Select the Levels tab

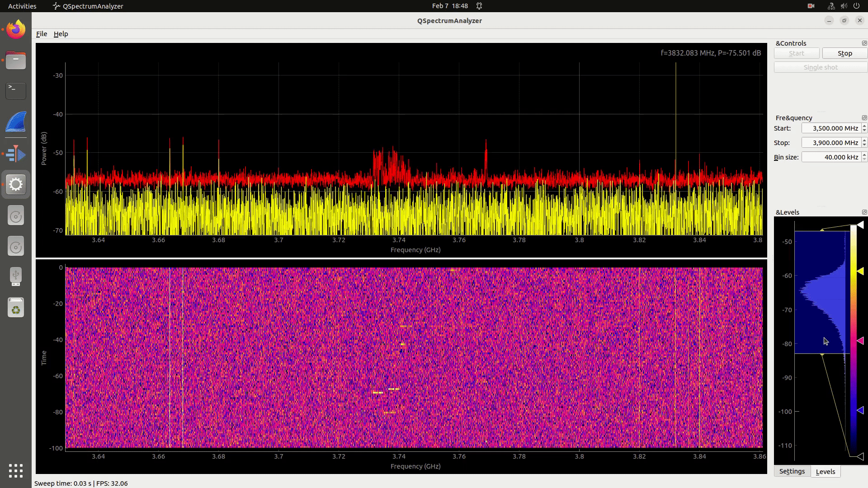tap(825, 471)
